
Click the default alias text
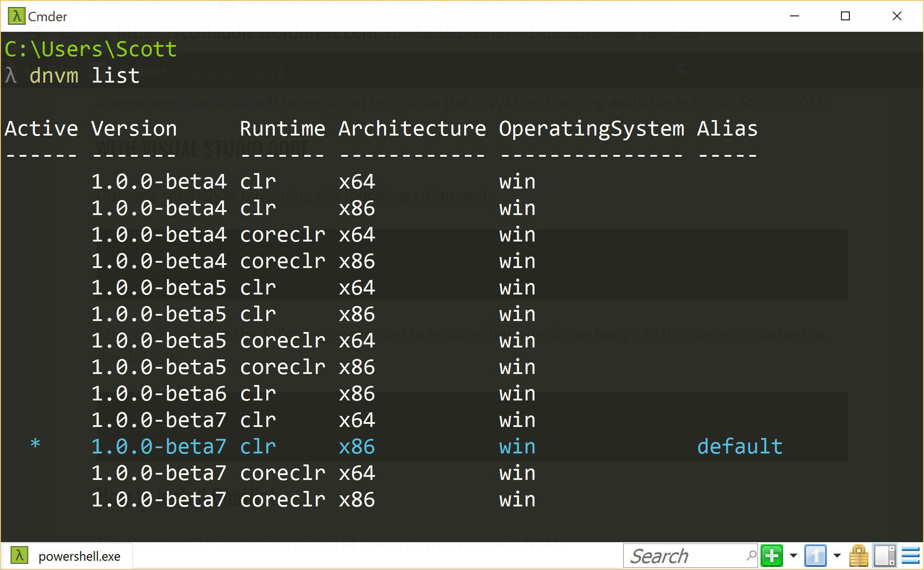pos(739,446)
